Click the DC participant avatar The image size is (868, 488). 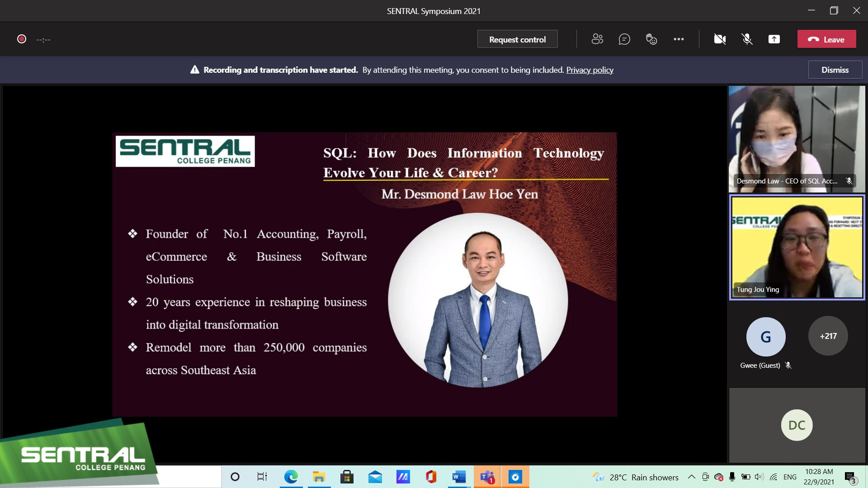click(797, 425)
